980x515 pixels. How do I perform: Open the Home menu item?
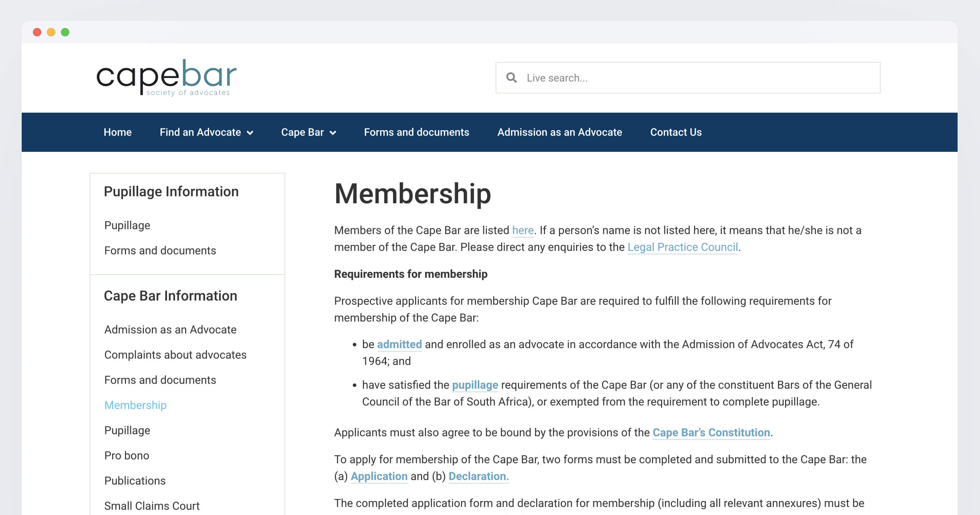118,132
